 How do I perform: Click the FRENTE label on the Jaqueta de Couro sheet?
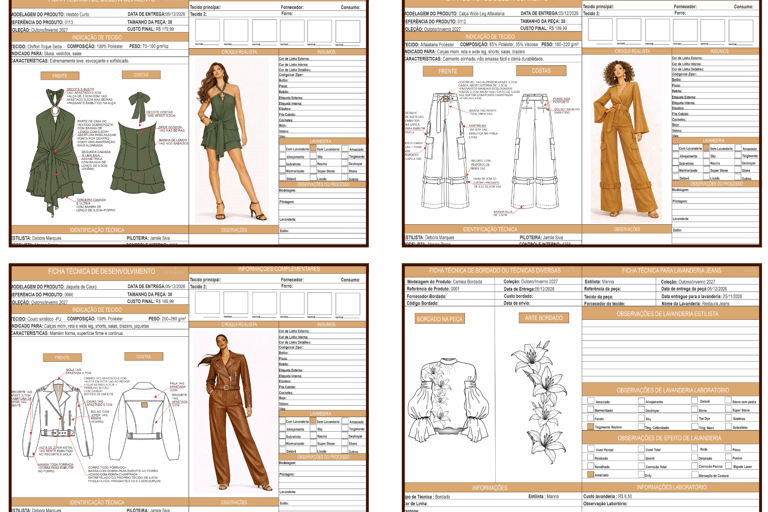click(62, 358)
